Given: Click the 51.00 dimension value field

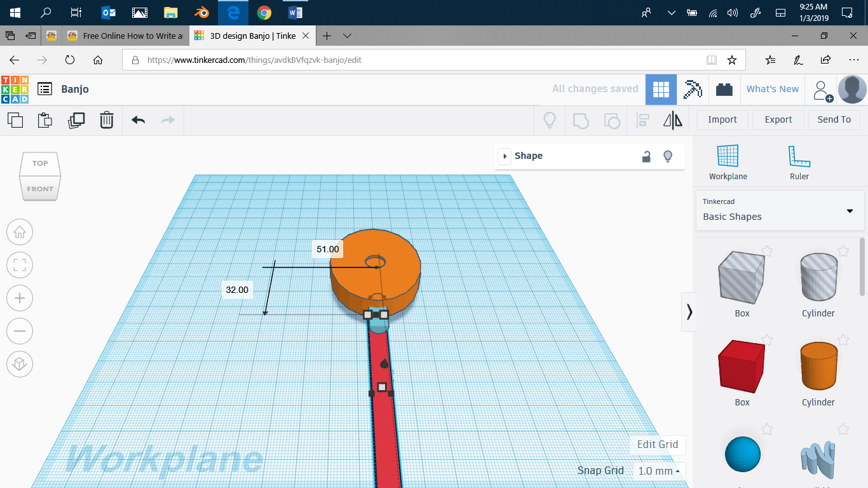Looking at the screenshot, I should pos(328,249).
